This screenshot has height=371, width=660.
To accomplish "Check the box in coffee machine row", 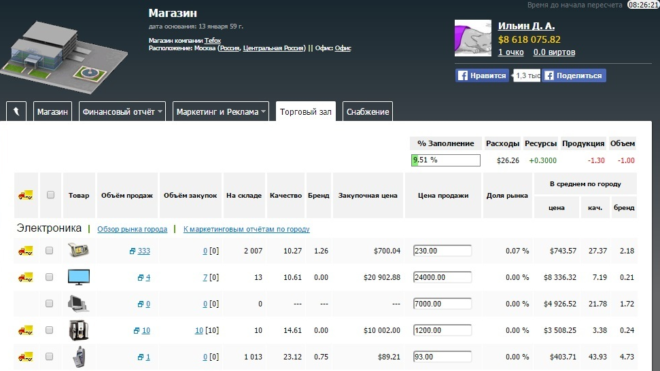I will click(x=49, y=330).
